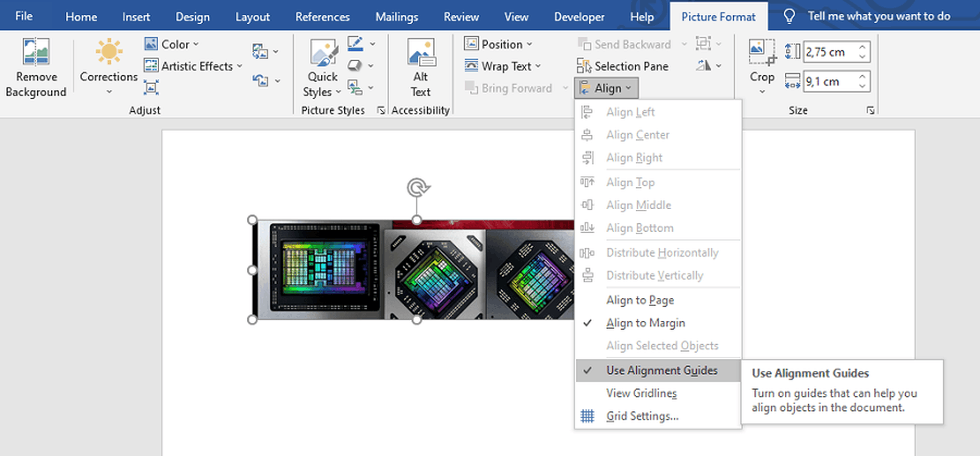Click the left-middle resize handle of the picture
The height and width of the screenshot is (456, 980).
(252, 270)
